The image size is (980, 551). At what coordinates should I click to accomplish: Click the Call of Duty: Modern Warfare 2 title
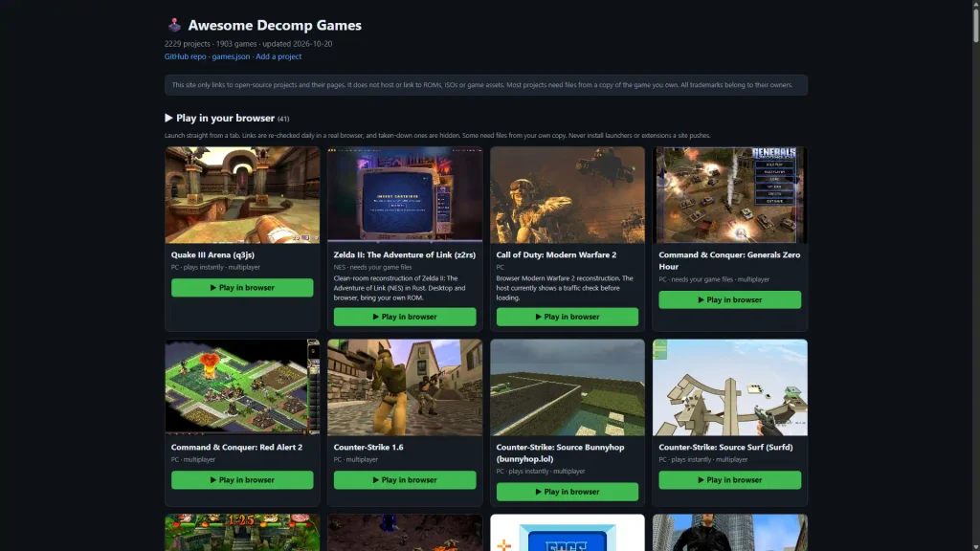[x=556, y=254]
